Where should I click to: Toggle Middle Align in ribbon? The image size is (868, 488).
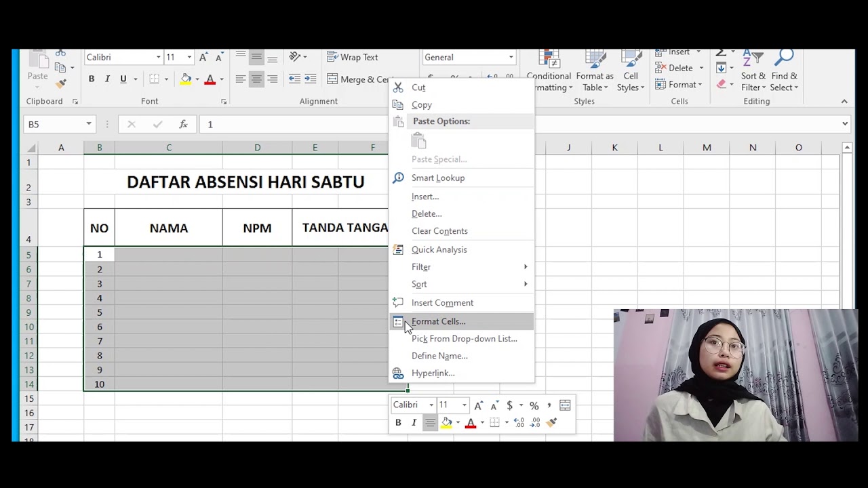256,57
